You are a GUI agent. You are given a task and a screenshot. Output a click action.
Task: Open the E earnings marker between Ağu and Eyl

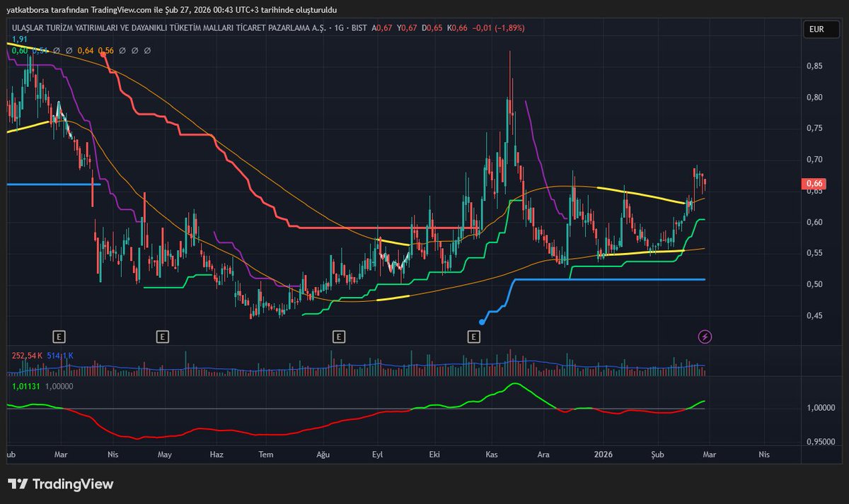(x=340, y=336)
